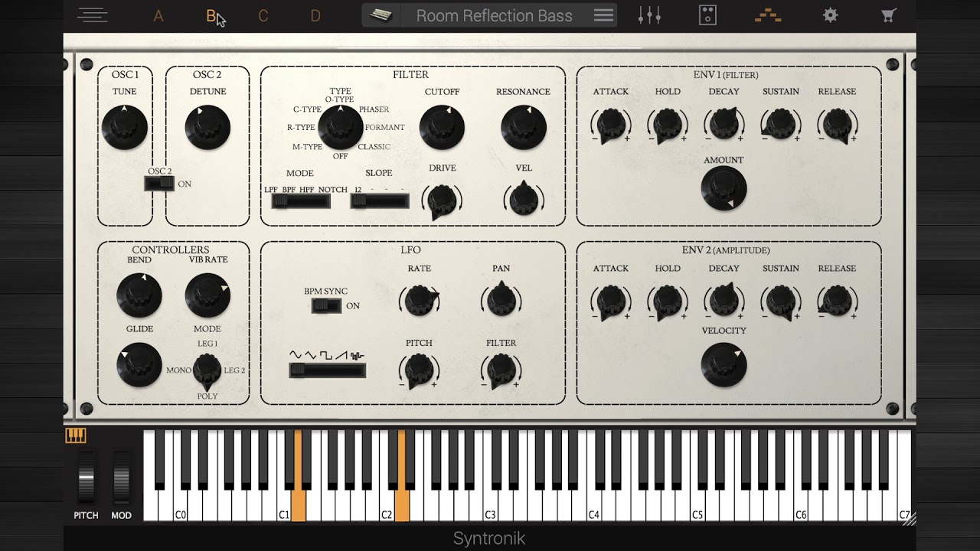Image resolution: width=980 pixels, height=551 pixels.
Task: Click the ENV 2 ATTACK knob
Action: [x=611, y=301]
